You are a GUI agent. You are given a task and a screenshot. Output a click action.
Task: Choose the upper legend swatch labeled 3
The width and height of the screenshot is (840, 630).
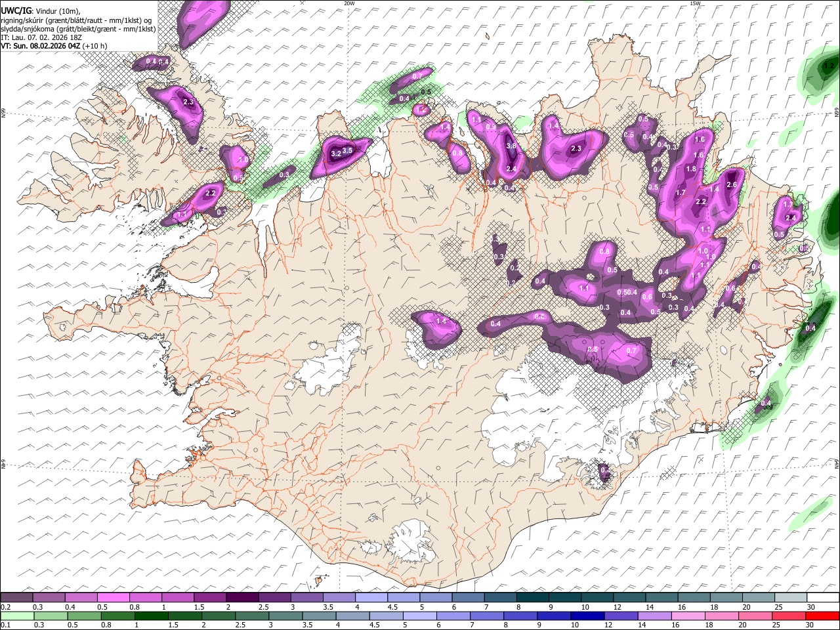[x=306, y=598]
